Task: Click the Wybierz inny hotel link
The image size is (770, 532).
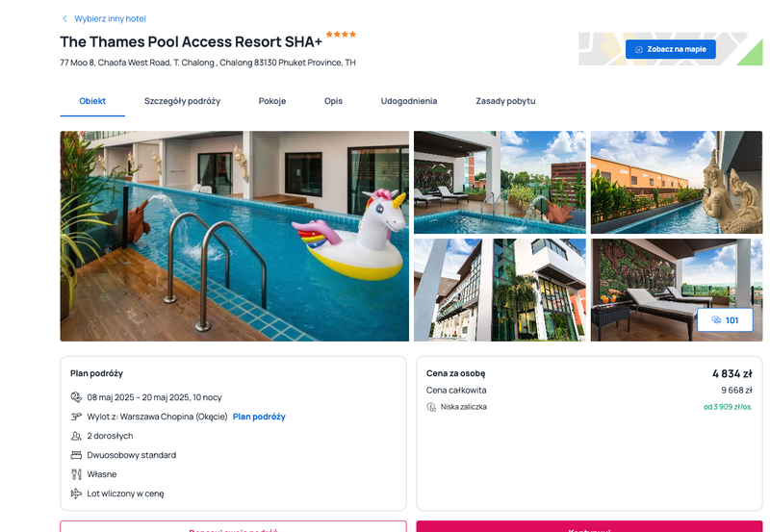Action: click(x=110, y=18)
